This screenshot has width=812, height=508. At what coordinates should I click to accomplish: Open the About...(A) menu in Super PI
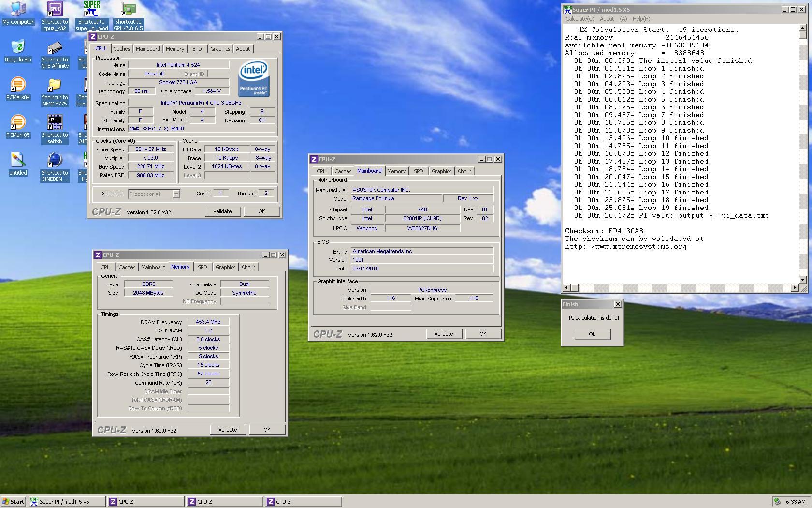pyautogui.click(x=613, y=19)
